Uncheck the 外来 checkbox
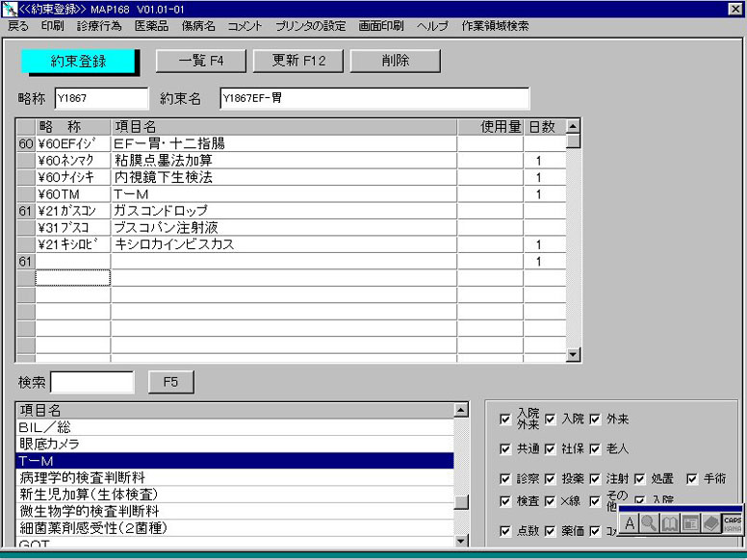Image resolution: width=747 pixels, height=560 pixels. coord(595,420)
